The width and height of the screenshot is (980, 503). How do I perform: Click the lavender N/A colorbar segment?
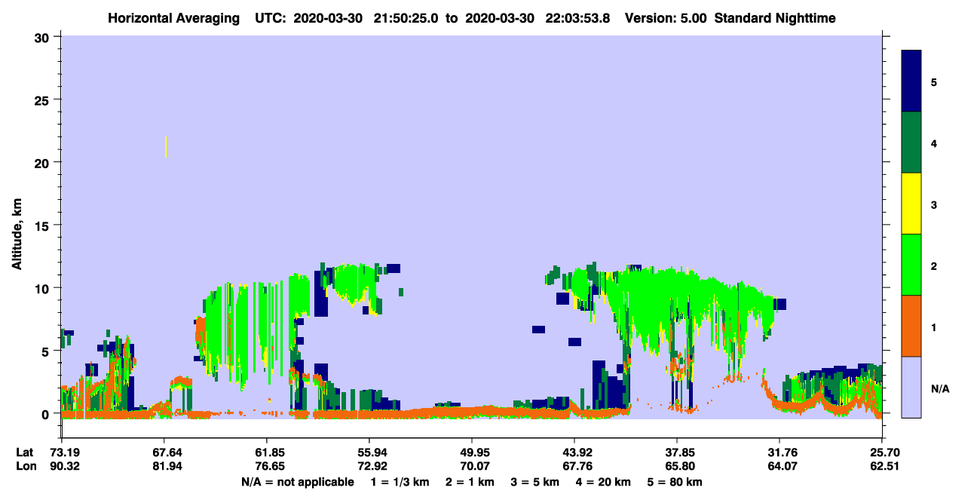pyautogui.click(x=911, y=387)
